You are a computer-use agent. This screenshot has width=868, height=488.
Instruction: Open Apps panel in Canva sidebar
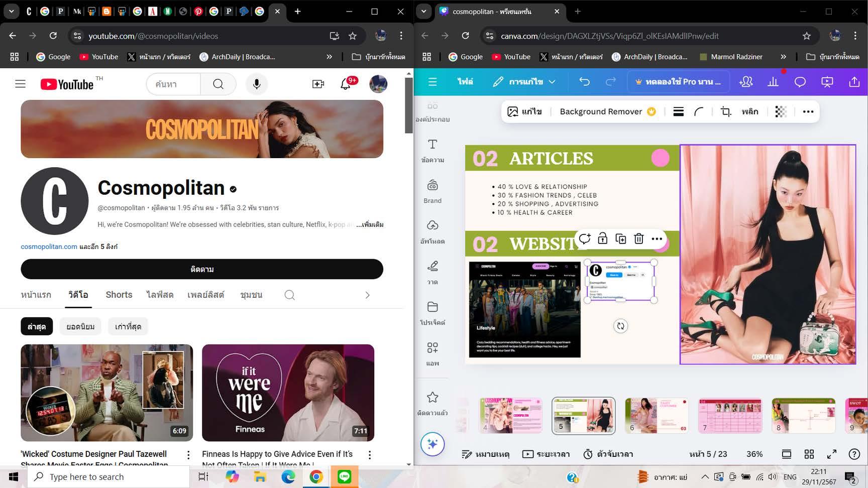pyautogui.click(x=432, y=354)
